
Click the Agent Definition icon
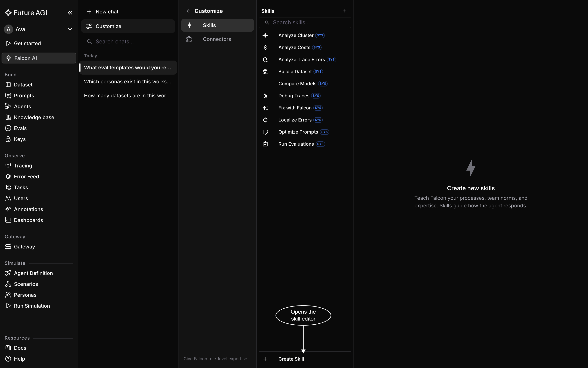tap(8, 273)
